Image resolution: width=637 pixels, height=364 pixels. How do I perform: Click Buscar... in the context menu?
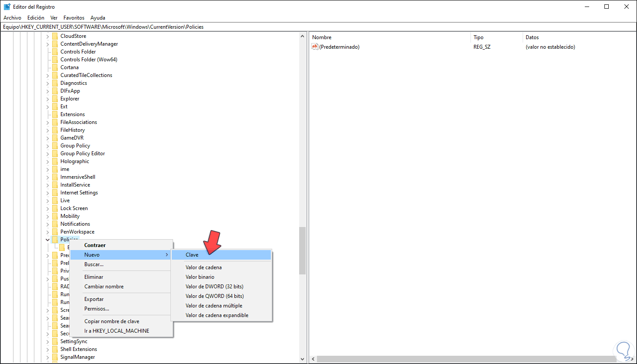click(x=121, y=264)
